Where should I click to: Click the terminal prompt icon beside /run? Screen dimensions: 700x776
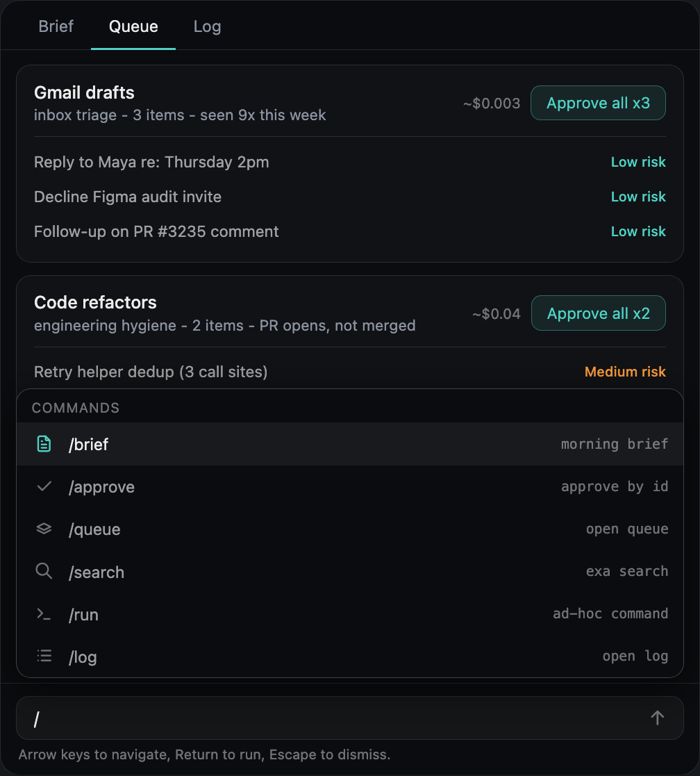44,614
